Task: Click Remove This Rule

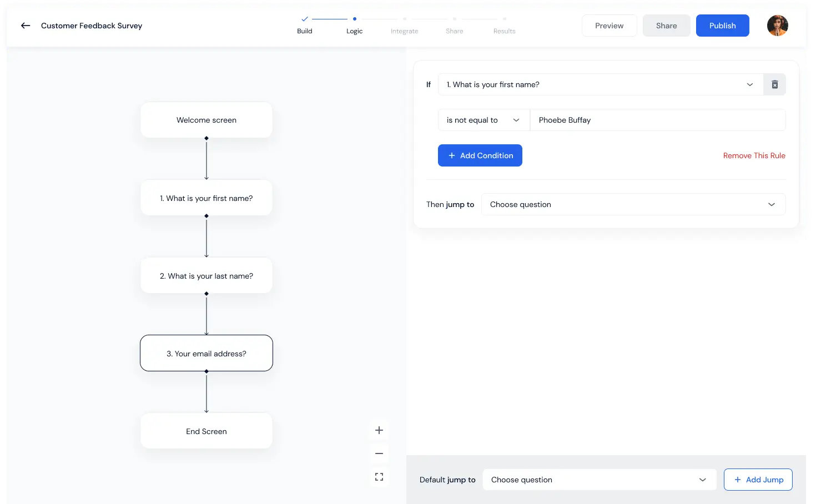Action: click(x=754, y=155)
